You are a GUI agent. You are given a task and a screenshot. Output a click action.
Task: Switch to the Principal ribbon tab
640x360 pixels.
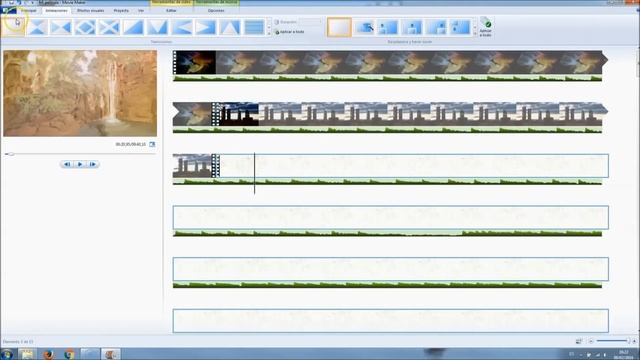pos(29,11)
